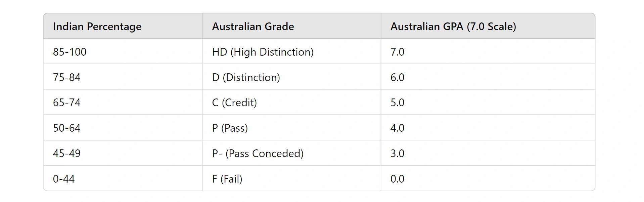Select the HD (High Distinction) cell
The width and height of the screenshot is (644, 202).
(x=263, y=52)
